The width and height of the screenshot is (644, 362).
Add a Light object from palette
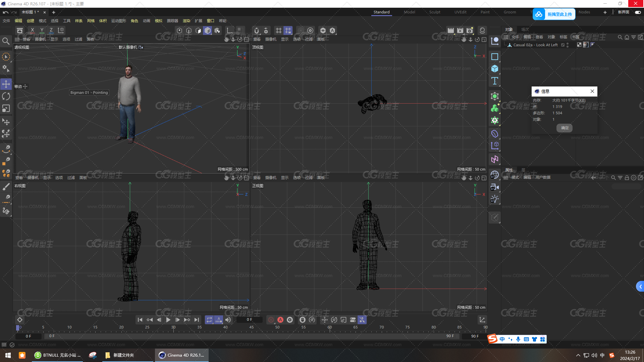click(x=495, y=199)
